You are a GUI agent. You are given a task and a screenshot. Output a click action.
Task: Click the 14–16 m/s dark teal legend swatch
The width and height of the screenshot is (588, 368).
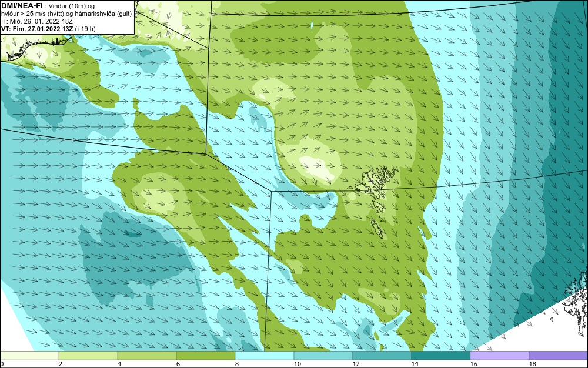440,355
